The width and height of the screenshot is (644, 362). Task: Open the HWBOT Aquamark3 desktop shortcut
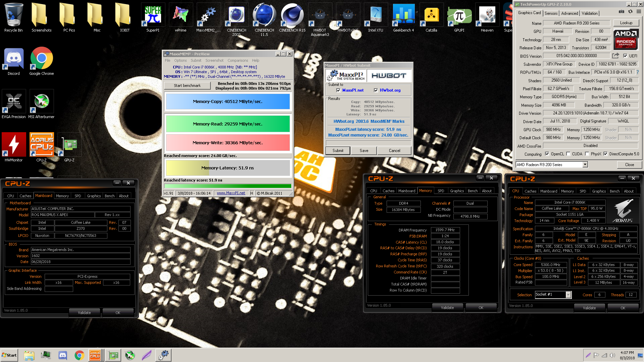[320, 19]
